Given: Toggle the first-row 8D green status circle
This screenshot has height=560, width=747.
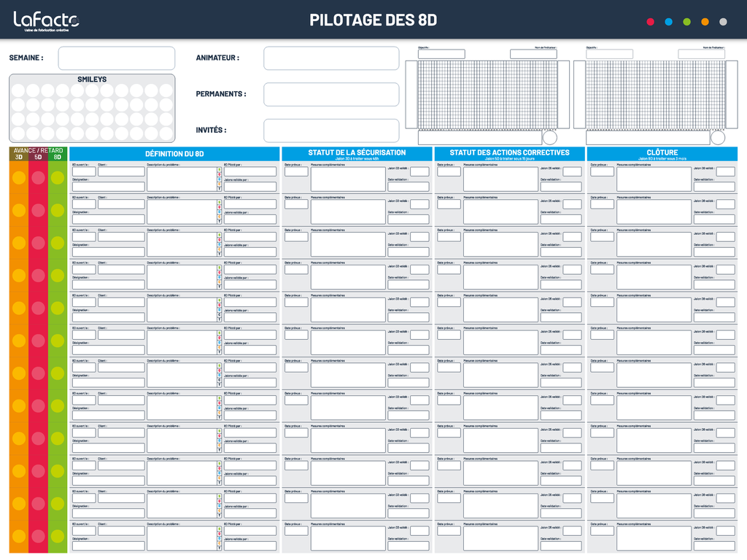Looking at the screenshot, I should click(57, 178).
